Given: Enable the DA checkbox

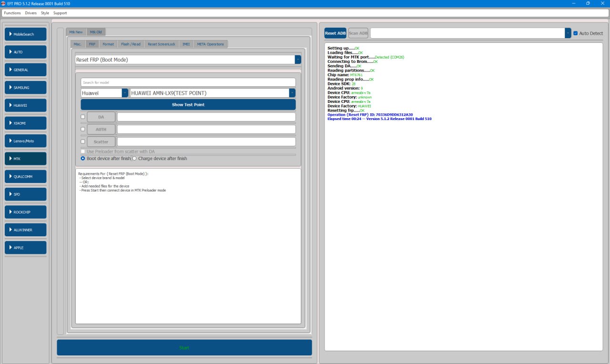Looking at the screenshot, I should (83, 117).
